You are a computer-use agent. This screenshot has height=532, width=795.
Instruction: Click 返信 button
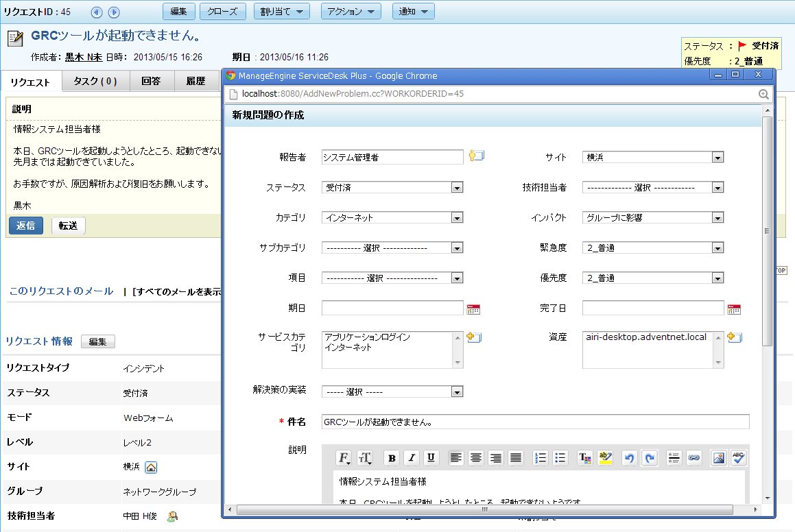coord(26,226)
